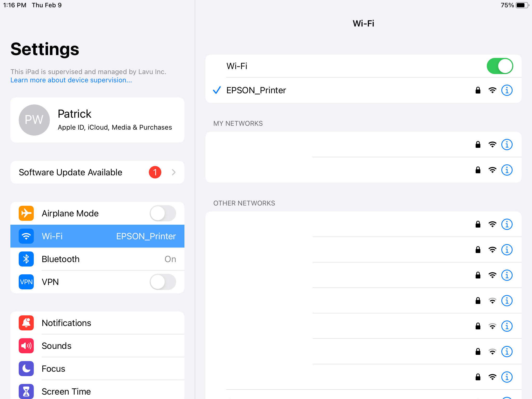Tap the PW profile avatar

[34, 120]
